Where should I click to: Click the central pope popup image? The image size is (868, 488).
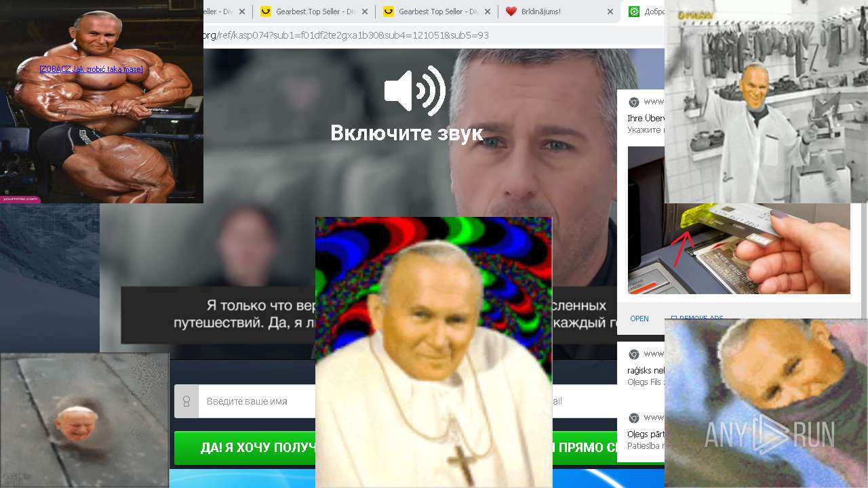[x=433, y=352]
